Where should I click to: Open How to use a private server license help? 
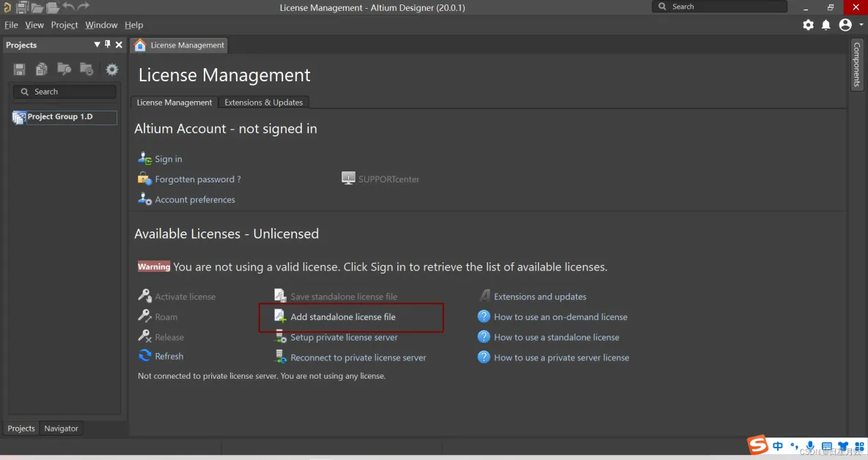click(x=562, y=357)
